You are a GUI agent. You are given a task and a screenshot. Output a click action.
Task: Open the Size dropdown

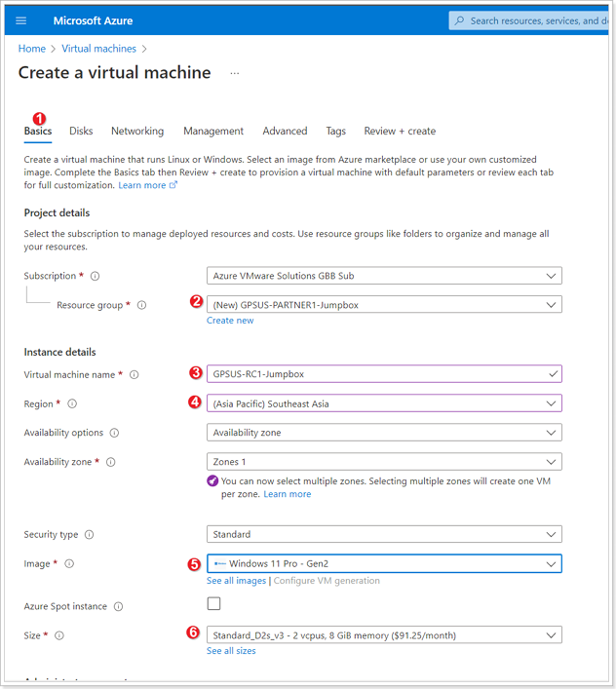pyautogui.click(x=384, y=635)
